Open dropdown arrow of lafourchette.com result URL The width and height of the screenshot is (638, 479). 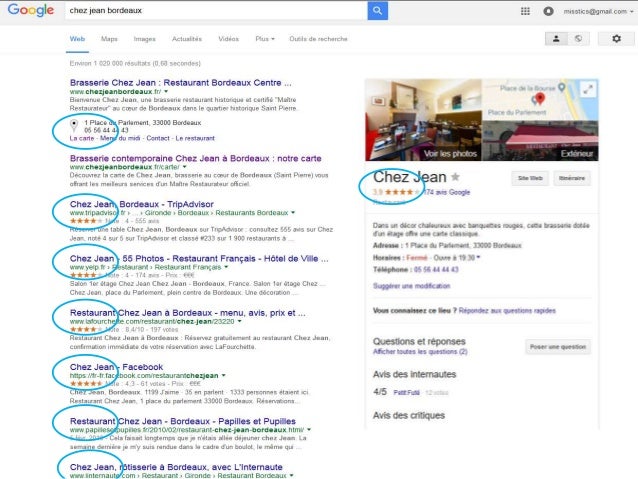240,321
